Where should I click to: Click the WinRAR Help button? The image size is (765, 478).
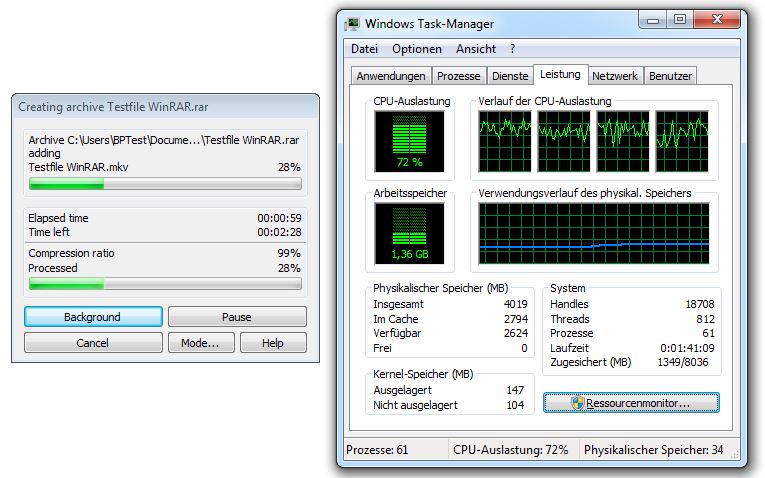pos(273,343)
